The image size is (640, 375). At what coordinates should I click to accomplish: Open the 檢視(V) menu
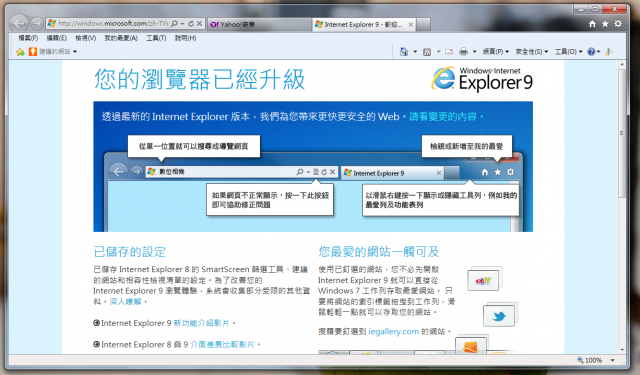[x=85, y=38]
